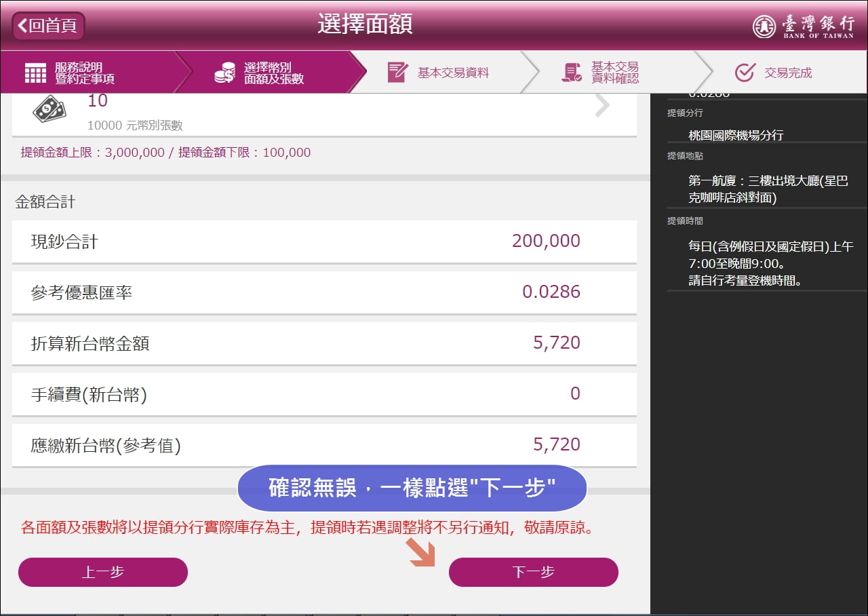This screenshot has width=868, height=616.
Task: Click the grid icon in 服務說明 step
Action: coord(35,73)
